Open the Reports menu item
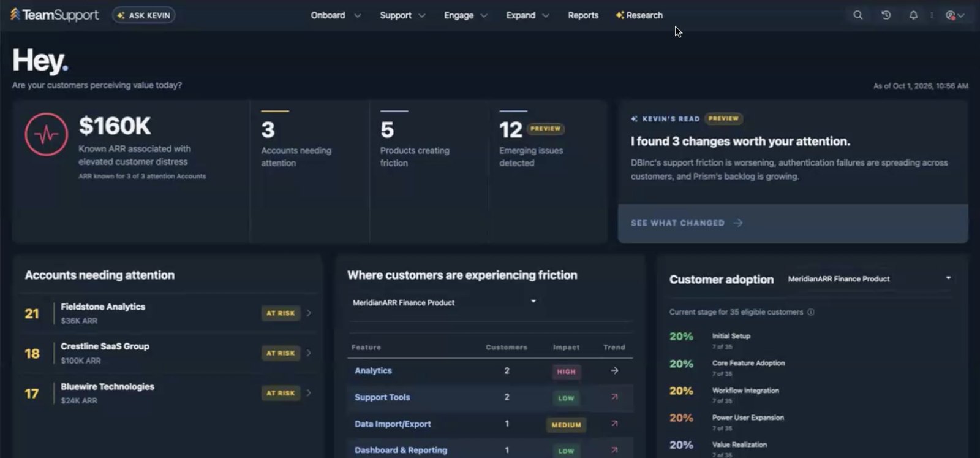This screenshot has height=458, width=980. click(x=583, y=15)
